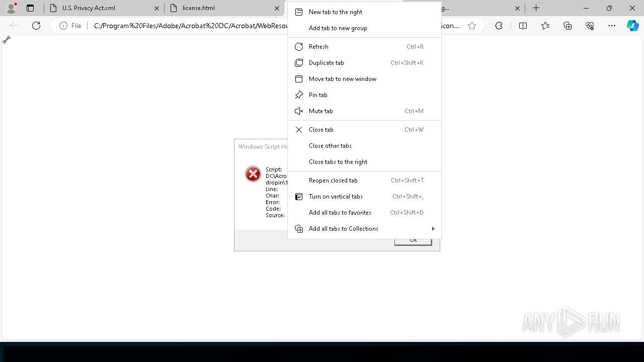Go back with the back arrow button
The width and height of the screenshot is (644, 362).
[14, 26]
